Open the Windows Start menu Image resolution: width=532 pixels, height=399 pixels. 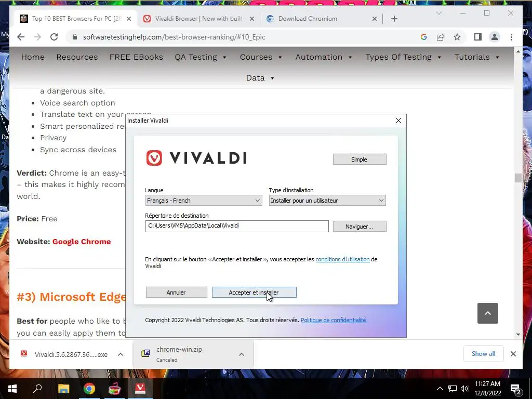click(x=12, y=389)
